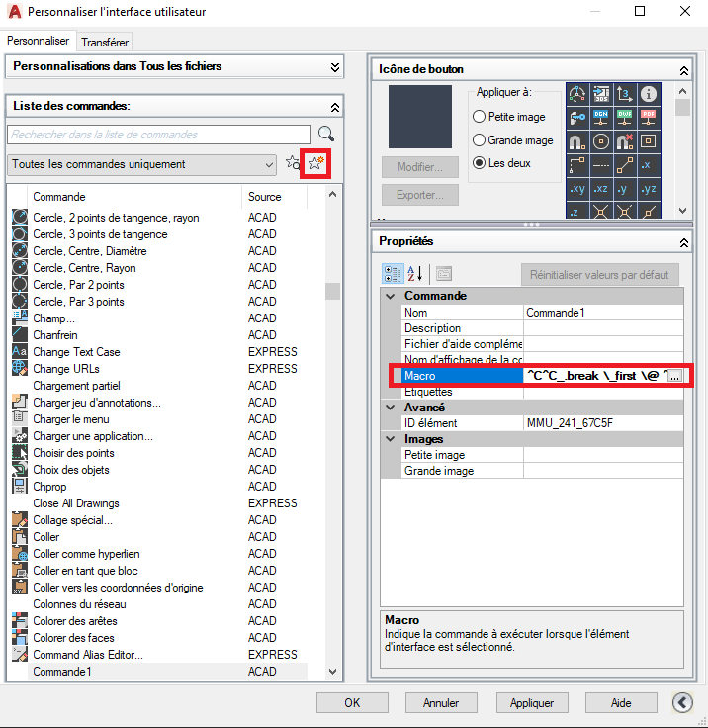
Task: Switch properties to categorized view
Action: point(393,273)
